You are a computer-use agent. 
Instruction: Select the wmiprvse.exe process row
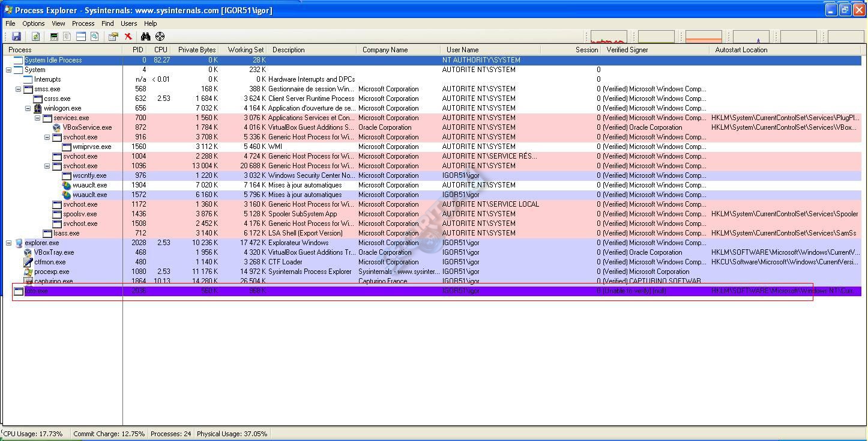432,147
